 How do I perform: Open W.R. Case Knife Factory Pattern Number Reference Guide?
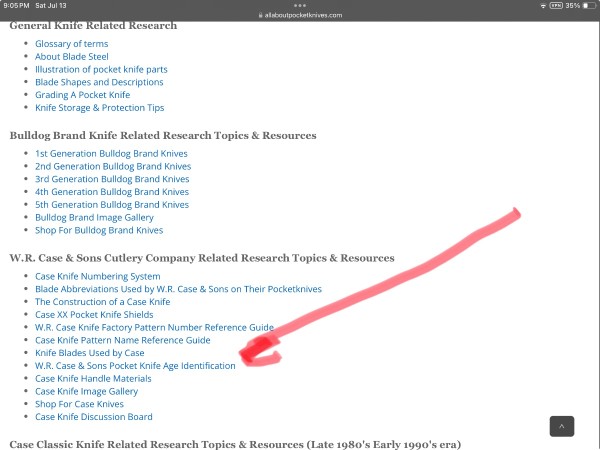(x=154, y=327)
